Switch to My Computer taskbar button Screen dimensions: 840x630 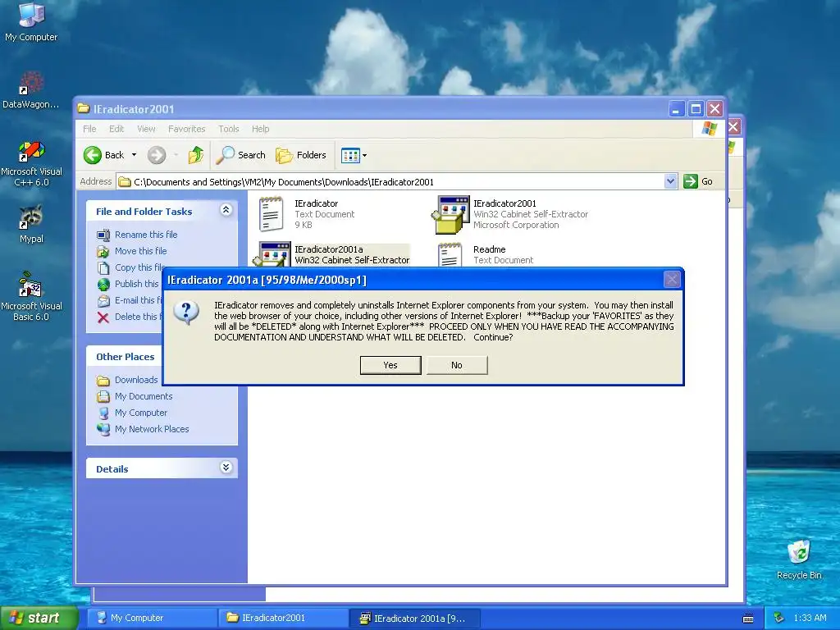tap(152, 618)
